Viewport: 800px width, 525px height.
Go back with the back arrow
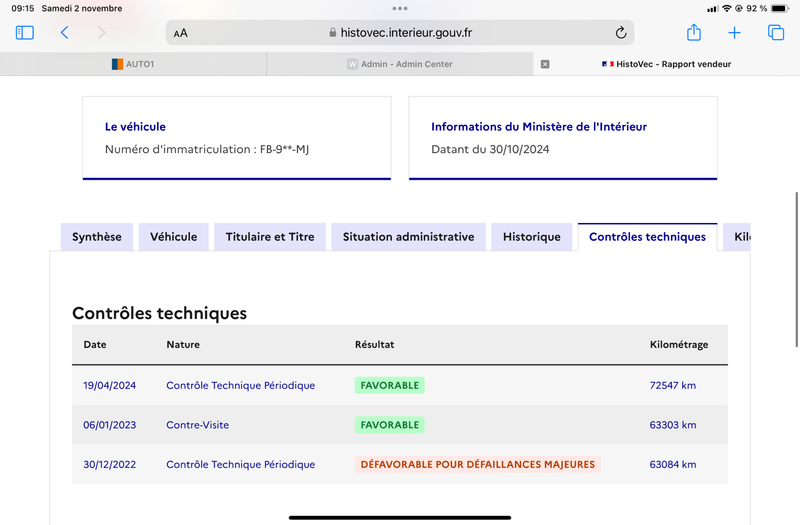[64, 33]
